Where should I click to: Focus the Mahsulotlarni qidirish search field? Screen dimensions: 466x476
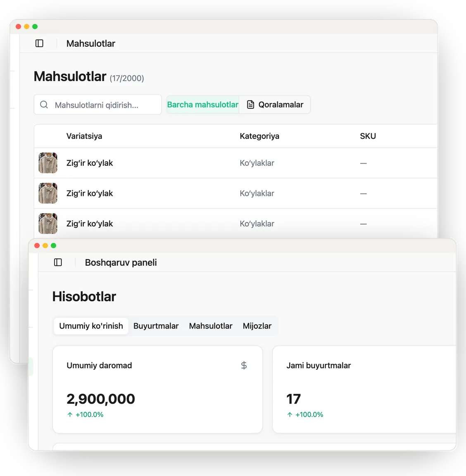[98, 105]
